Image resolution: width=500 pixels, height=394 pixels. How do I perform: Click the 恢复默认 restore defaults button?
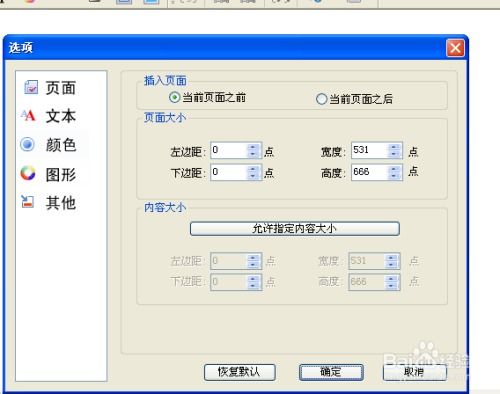coord(240,372)
